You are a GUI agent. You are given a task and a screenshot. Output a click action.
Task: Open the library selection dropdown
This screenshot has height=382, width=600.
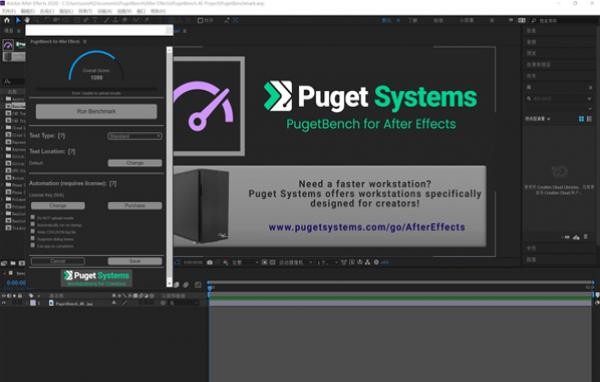(x=538, y=119)
